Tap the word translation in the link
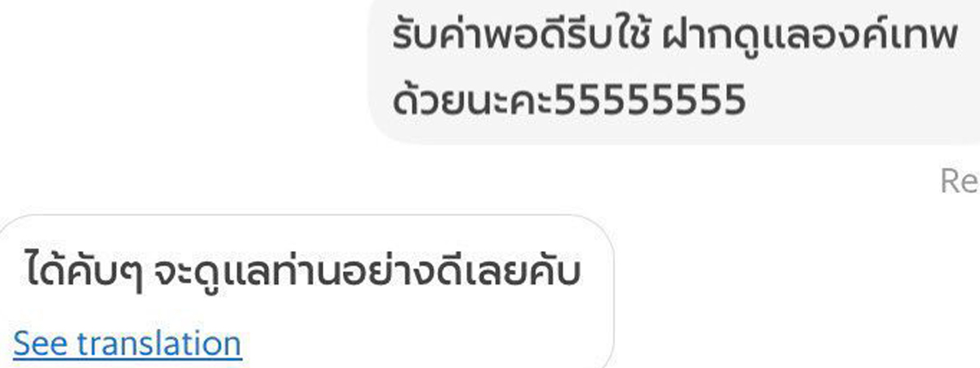The height and width of the screenshot is (368, 980). (x=159, y=343)
